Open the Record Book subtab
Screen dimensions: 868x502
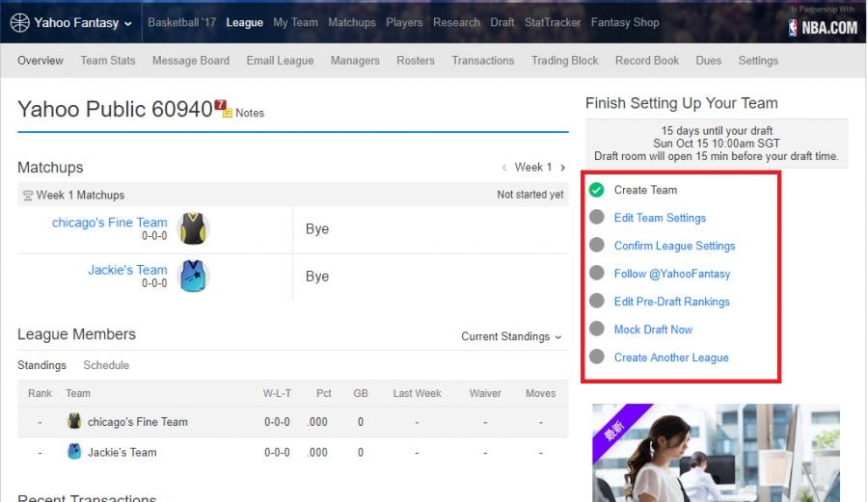pos(646,61)
